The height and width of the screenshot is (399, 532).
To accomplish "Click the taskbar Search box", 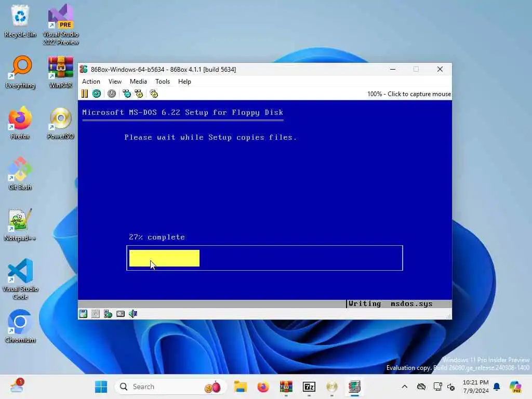I will pos(170,387).
